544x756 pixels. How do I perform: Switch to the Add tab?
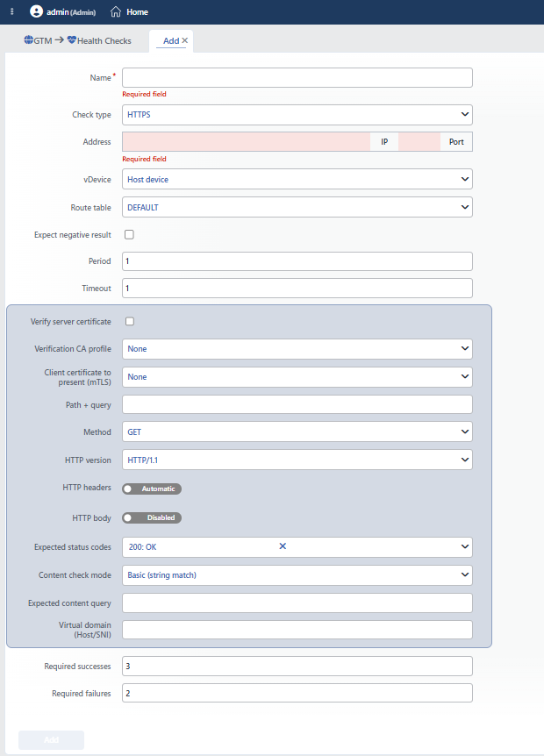coord(171,41)
